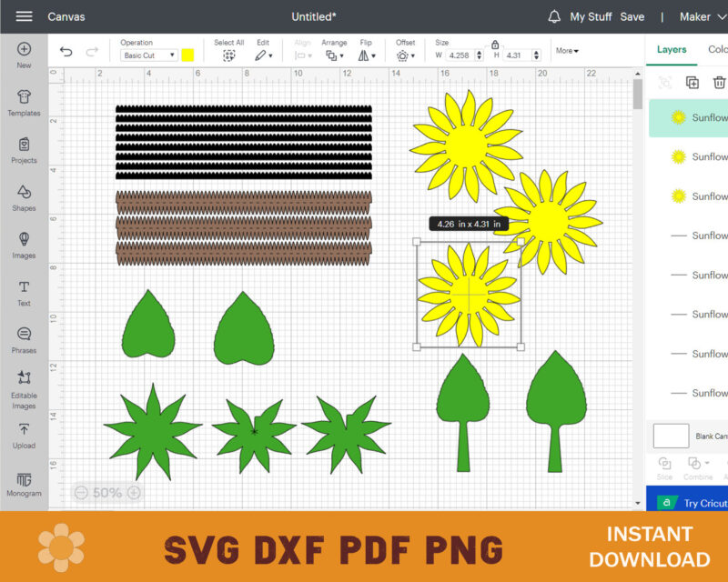Toggle the size lock between width and height
728x582 pixels.
tap(496, 44)
